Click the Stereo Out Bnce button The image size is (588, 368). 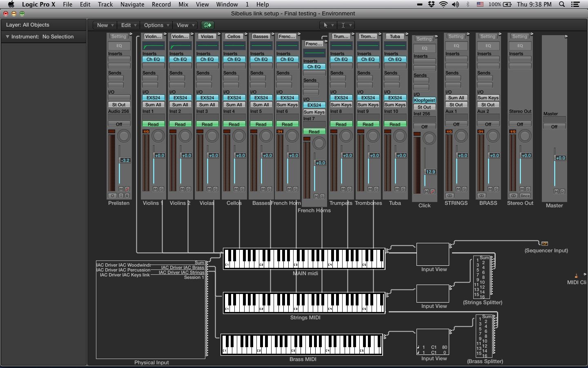point(525,196)
